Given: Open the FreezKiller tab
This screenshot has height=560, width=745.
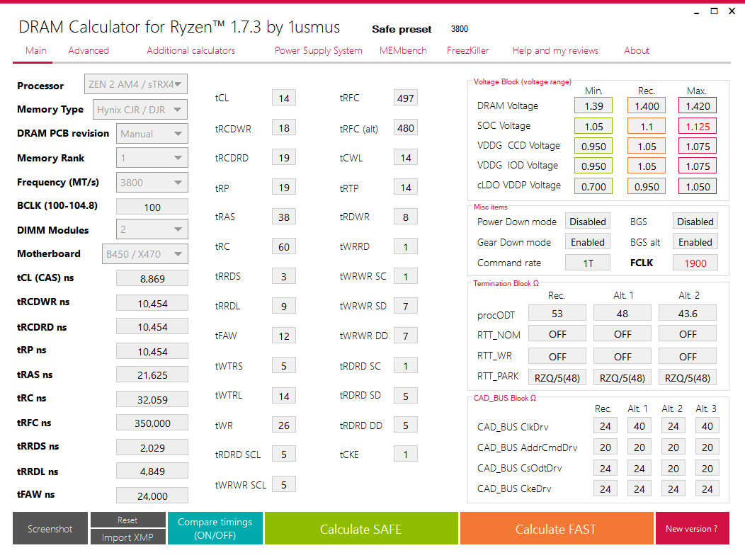Looking at the screenshot, I should coord(467,50).
